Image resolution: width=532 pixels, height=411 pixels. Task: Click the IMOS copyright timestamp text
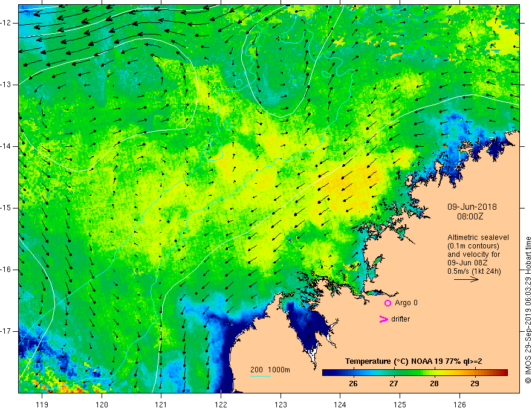(x=528, y=310)
